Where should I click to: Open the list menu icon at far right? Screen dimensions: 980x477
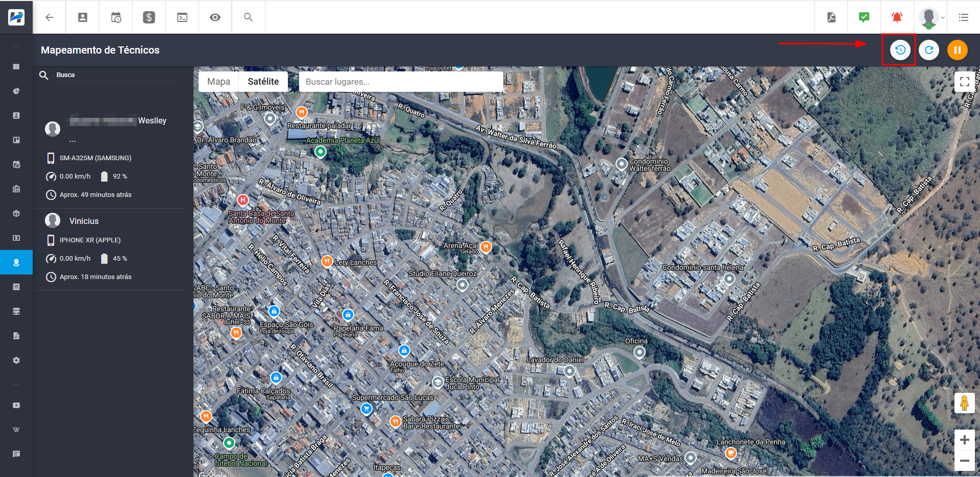pyautogui.click(x=964, y=17)
